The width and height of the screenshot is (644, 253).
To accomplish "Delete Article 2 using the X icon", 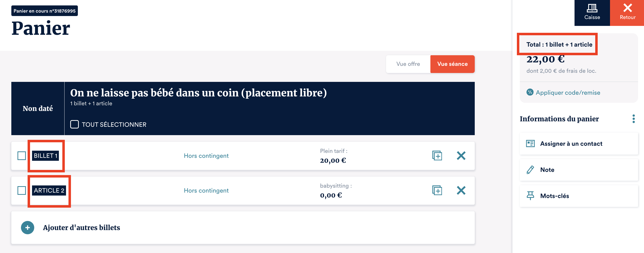I will pyautogui.click(x=461, y=190).
